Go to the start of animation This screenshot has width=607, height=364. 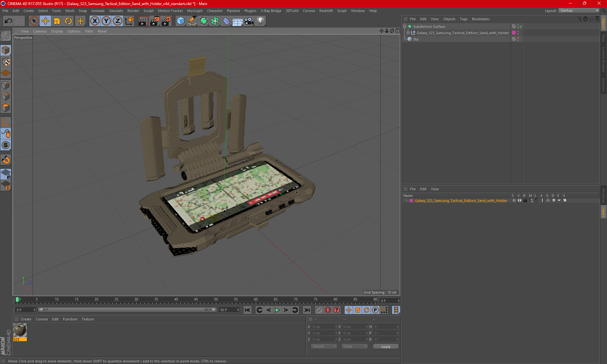[247, 310]
